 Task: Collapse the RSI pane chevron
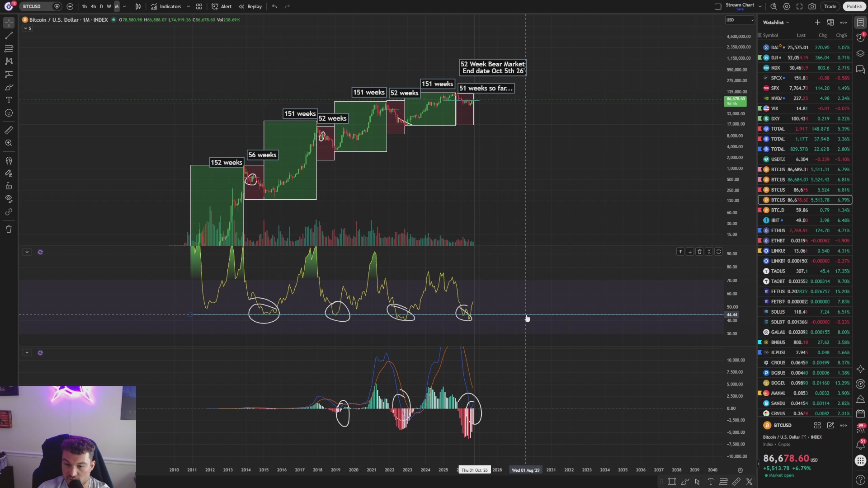27,252
